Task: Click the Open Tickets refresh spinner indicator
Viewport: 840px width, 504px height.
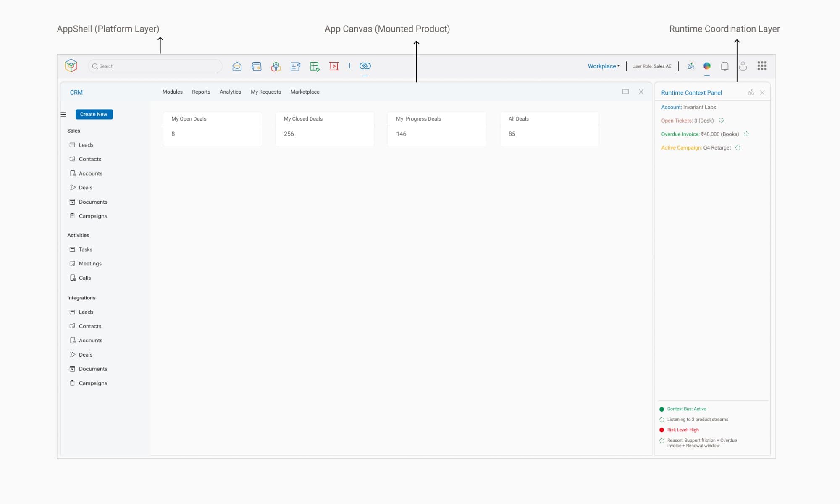Action: (x=722, y=121)
